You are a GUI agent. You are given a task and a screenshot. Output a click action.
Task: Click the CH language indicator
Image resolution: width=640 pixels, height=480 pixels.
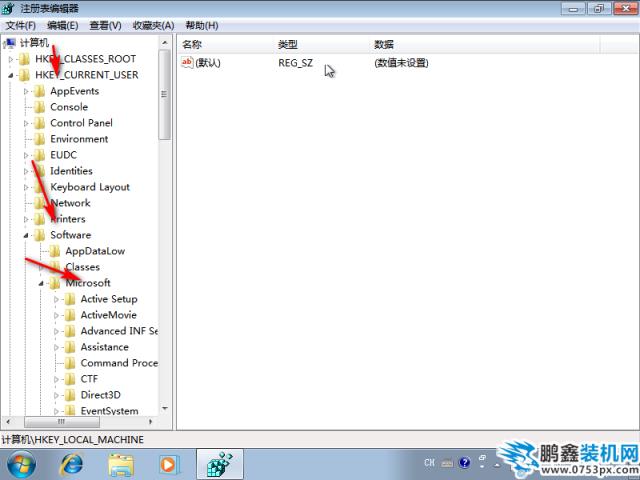[429, 462]
